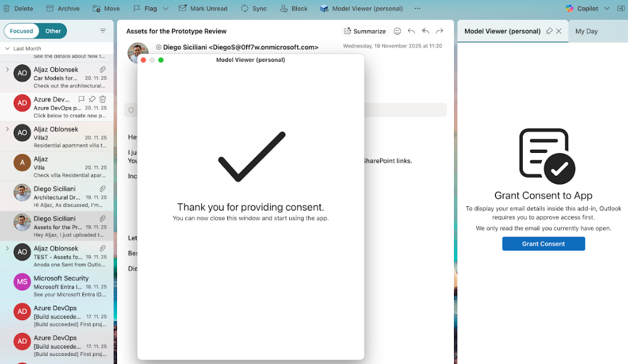This screenshot has height=364, width=628.
Task: Switch inbox to Other
Action: point(53,31)
